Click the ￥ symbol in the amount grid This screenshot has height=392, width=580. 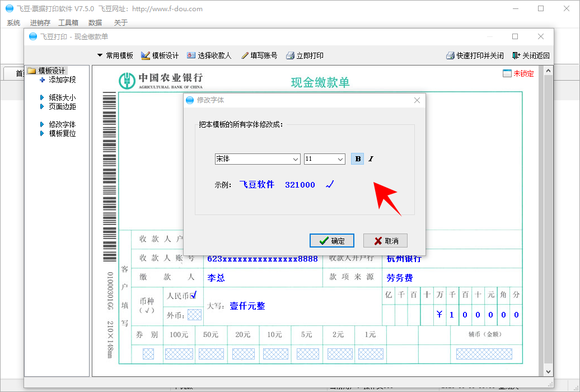point(439,315)
